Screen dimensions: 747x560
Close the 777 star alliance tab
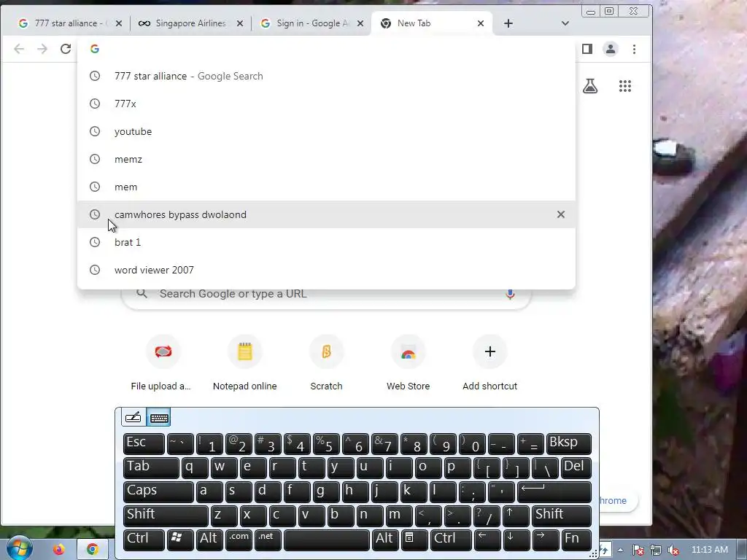119,23
